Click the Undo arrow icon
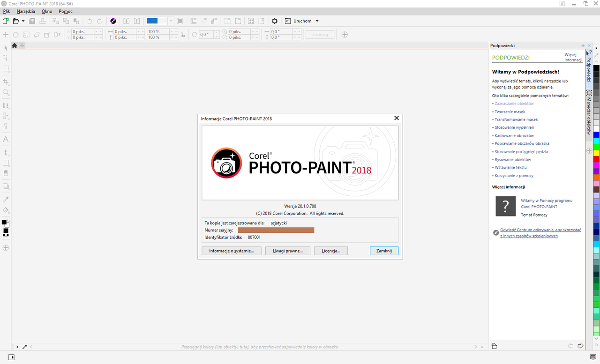This screenshot has height=364, width=600. tap(90, 21)
